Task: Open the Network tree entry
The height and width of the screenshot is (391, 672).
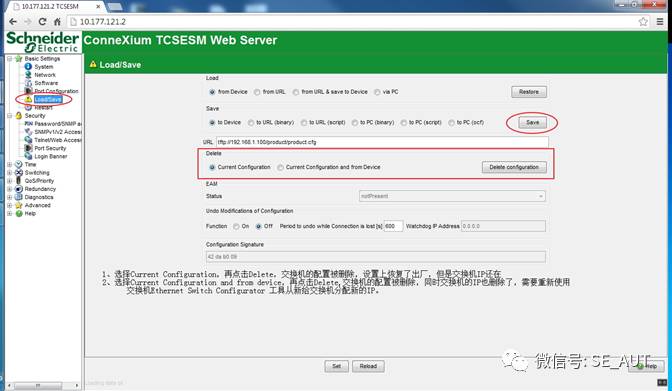Action: pos(45,75)
